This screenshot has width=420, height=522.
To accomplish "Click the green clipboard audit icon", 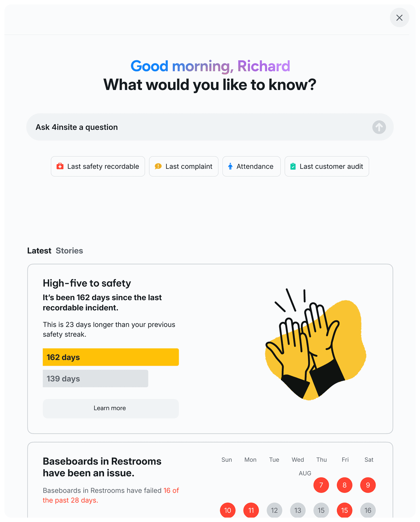I will (x=293, y=166).
